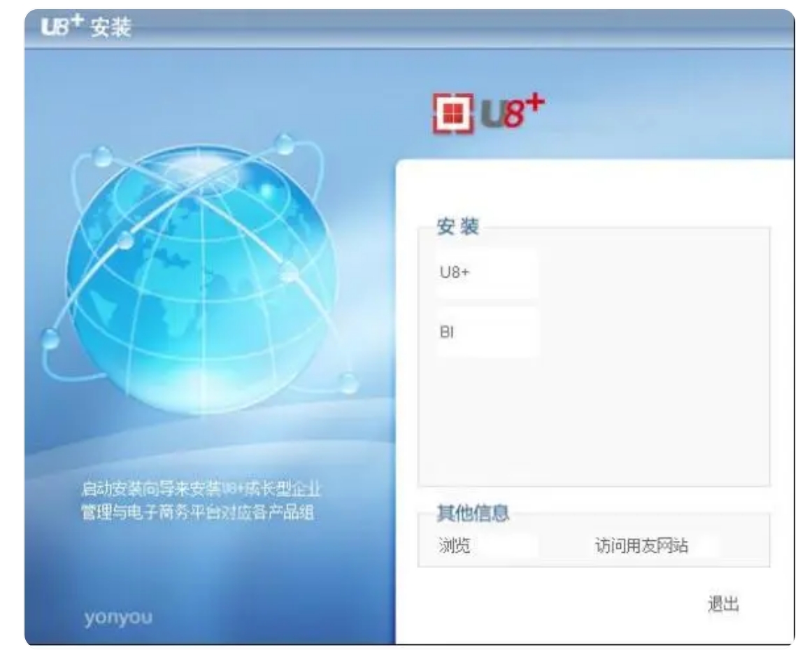Click the 安装 group heading

tap(458, 227)
